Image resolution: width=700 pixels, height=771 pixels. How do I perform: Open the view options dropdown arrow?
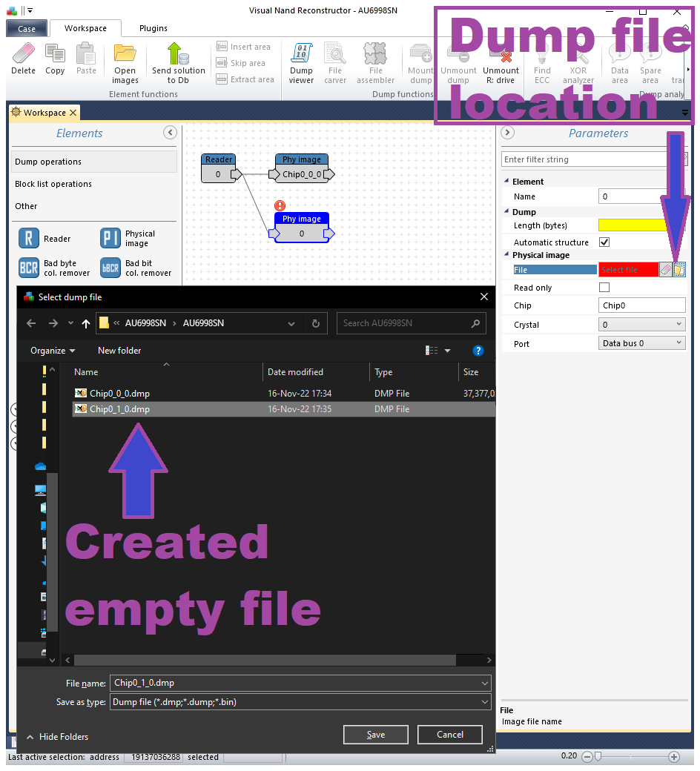[447, 351]
